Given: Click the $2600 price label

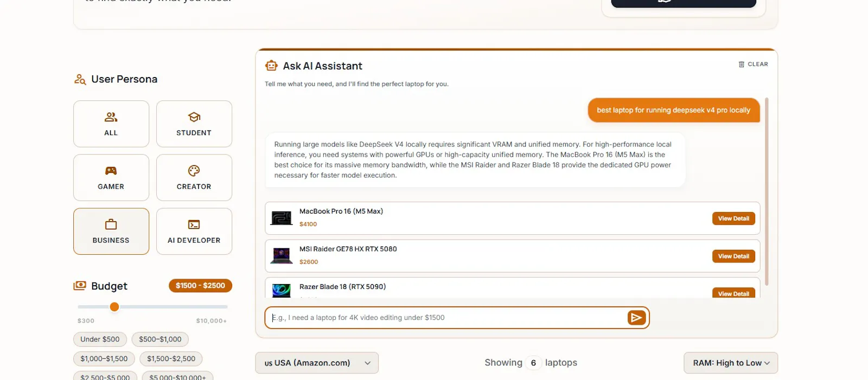Looking at the screenshot, I should coord(309,262).
